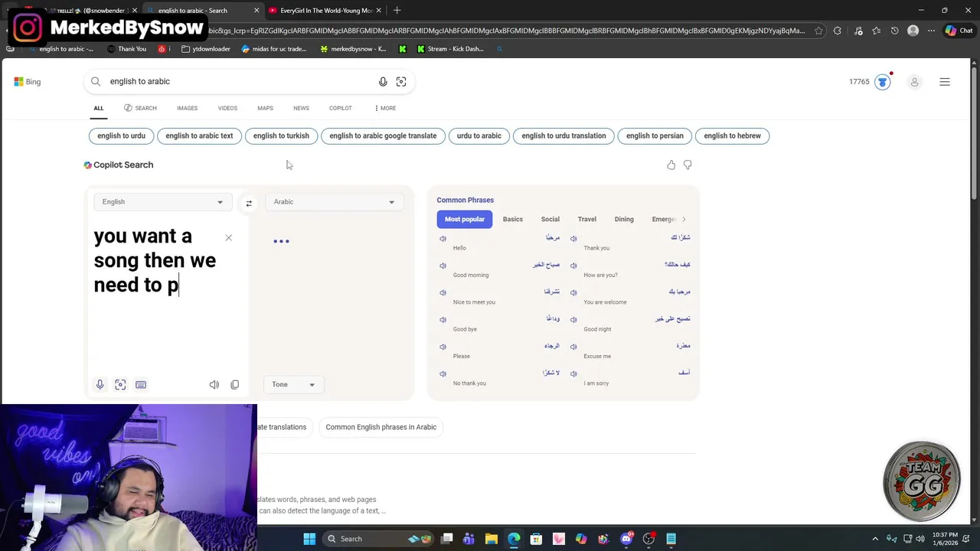980x551 pixels.
Task: Open Copilot Chat in Edge toolbar
Action: tap(959, 31)
